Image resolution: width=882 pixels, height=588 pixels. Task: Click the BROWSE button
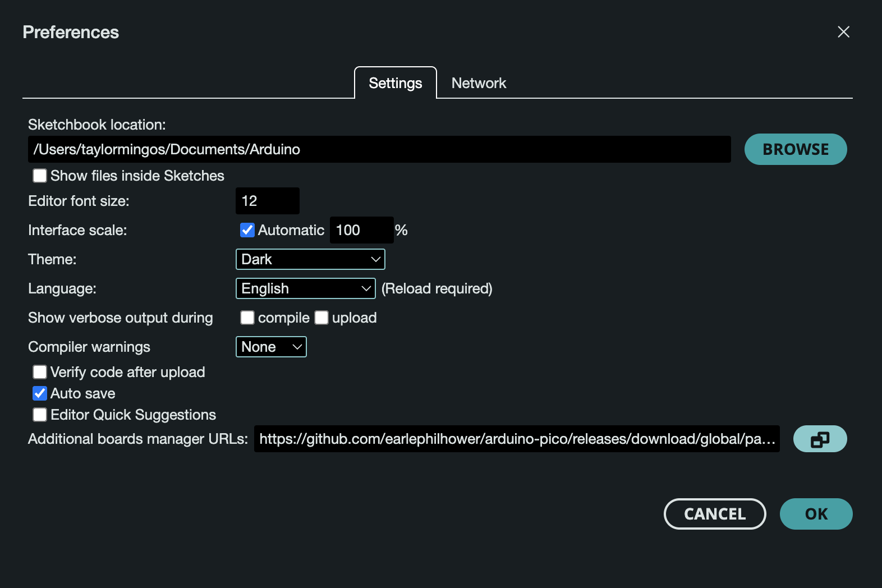click(796, 149)
